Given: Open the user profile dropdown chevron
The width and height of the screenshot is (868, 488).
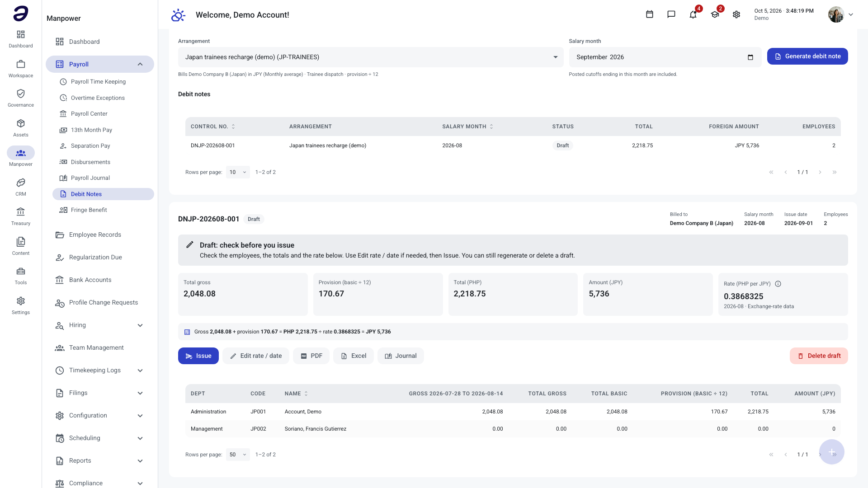Looking at the screenshot, I should coord(851,14).
